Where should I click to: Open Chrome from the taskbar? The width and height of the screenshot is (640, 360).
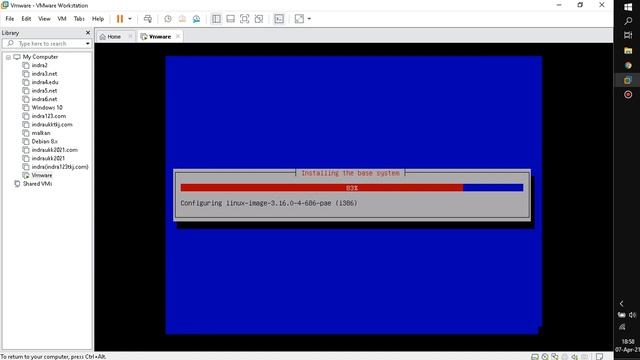pyautogui.click(x=628, y=65)
